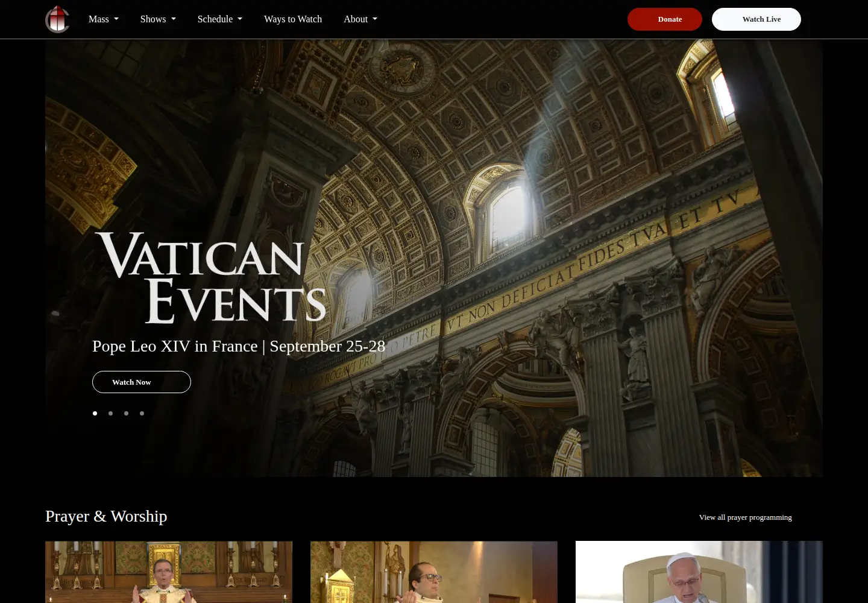This screenshot has width=868, height=603.
Task: Open the middle Prayer & Worship video thumbnail
Action: tap(434, 572)
